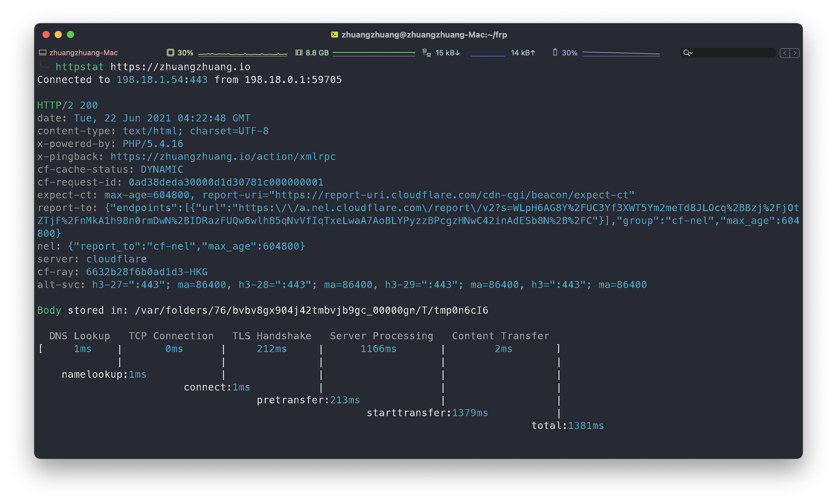Image resolution: width=837 pixels, height=504 pixels.
Task: Click the TCP Connection column heading
Action: 171,336
